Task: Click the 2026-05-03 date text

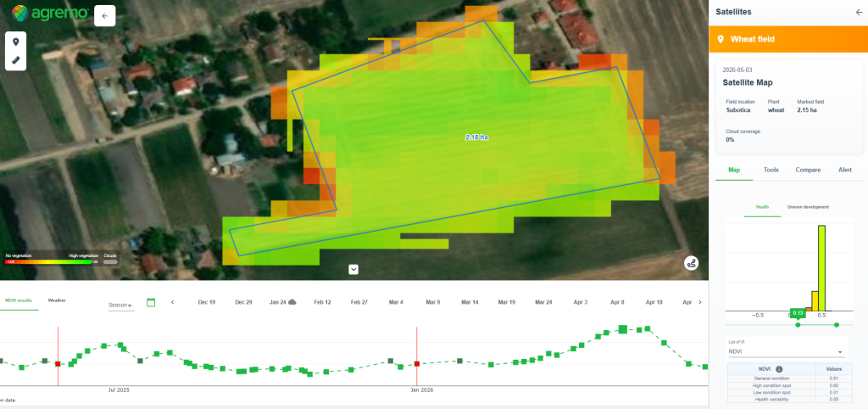Action: 738,70
